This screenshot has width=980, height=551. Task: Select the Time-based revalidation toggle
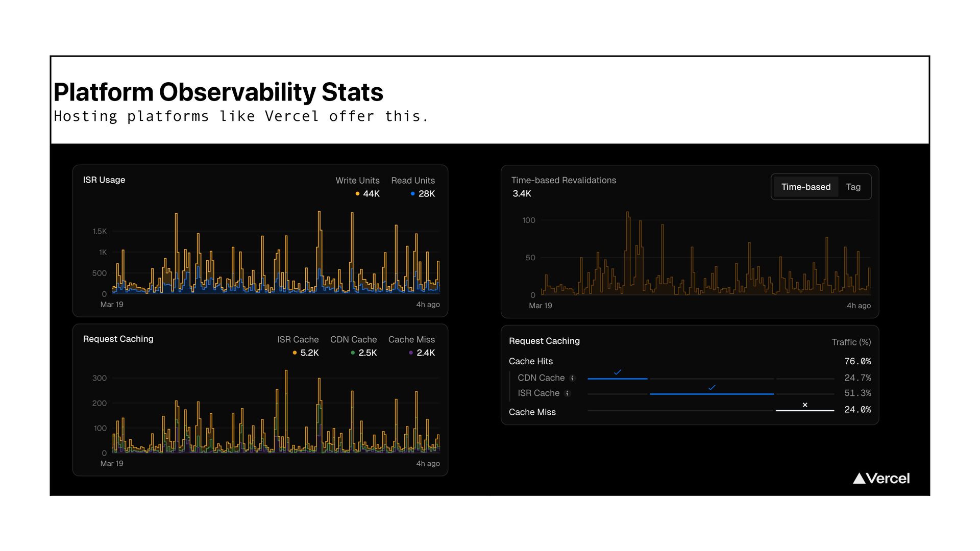805,187
